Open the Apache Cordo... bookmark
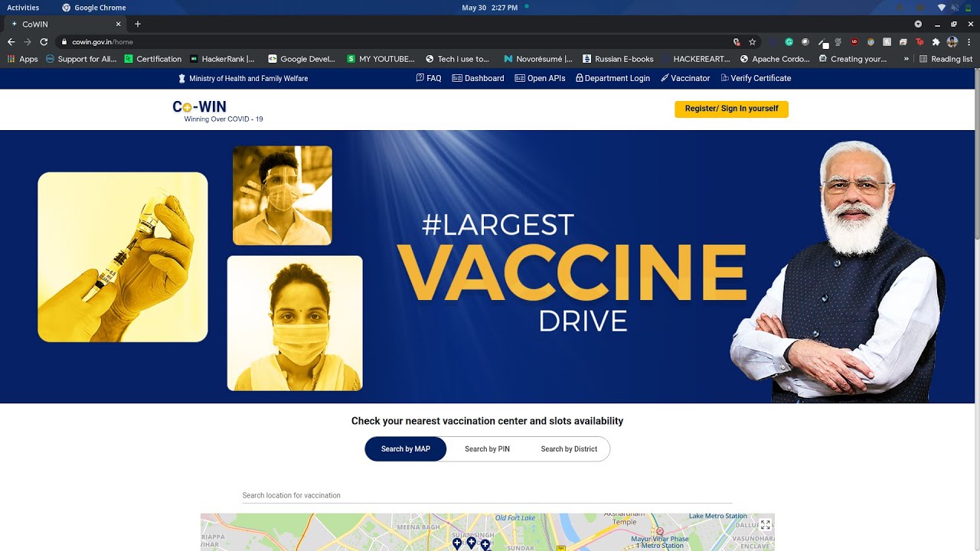This screenshot has width=980, height=551. click(x=775, y=59)
